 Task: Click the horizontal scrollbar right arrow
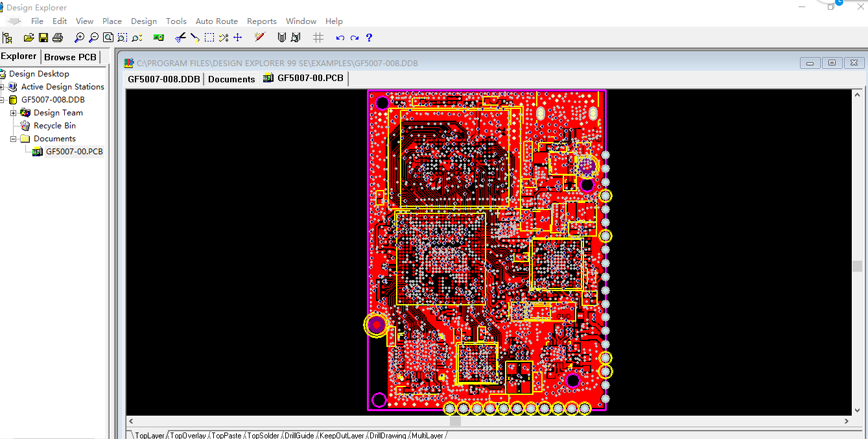point(847,421)
